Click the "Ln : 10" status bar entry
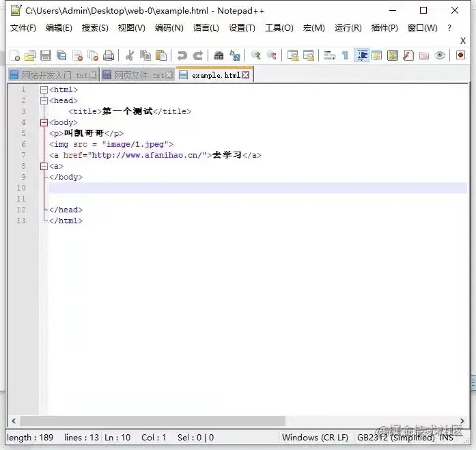This screenshot has width=476, height=450. tap(117, 438)
